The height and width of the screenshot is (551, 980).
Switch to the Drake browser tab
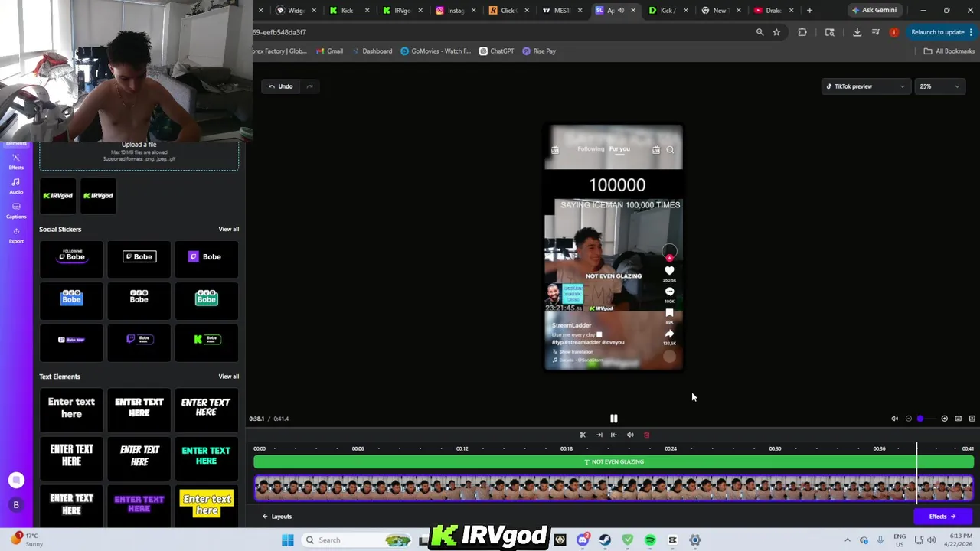point(773,11)
